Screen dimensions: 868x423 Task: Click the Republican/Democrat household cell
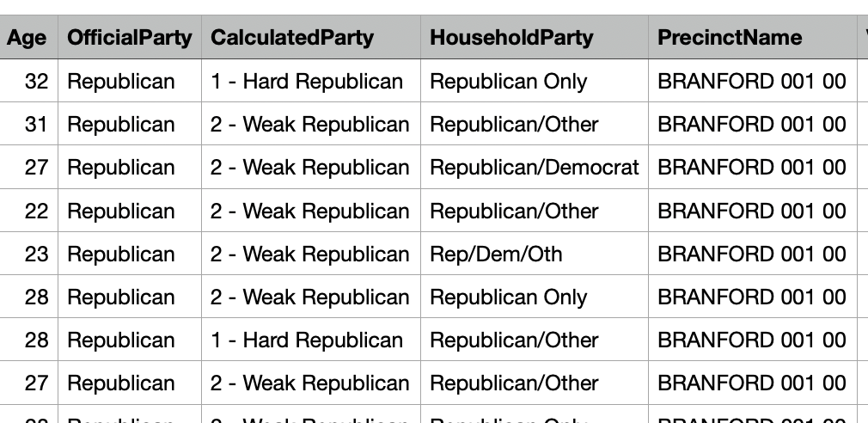[534, 168]
